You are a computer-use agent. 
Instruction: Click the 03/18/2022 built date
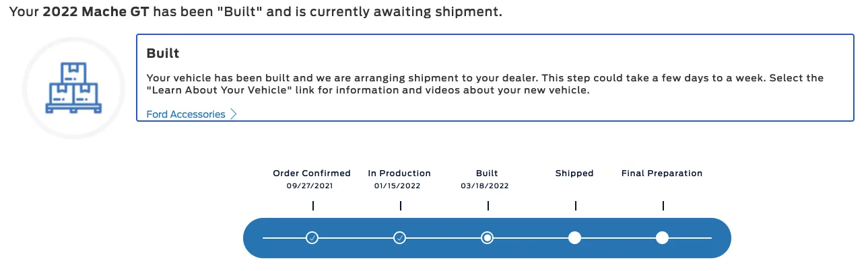click(485, 186)
